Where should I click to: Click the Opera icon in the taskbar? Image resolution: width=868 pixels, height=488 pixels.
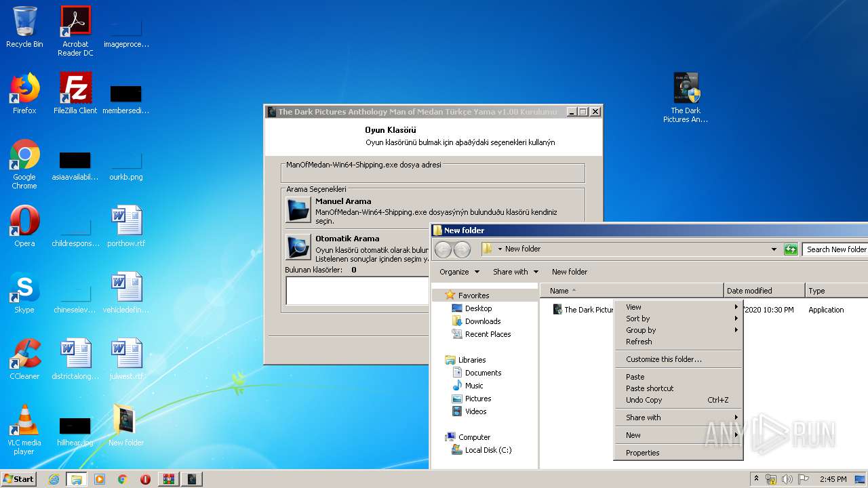pyautogui.click(x=145, y=479)
